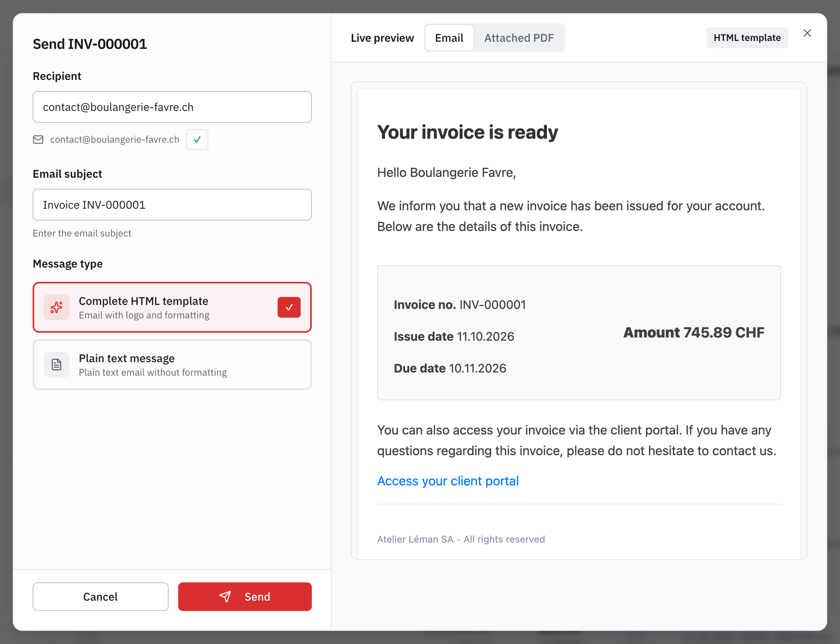Viewport: 840px width, 644px height.
Task: Click the 'Amount 745.89 CHF' text
Action: [x=694, y=332]
